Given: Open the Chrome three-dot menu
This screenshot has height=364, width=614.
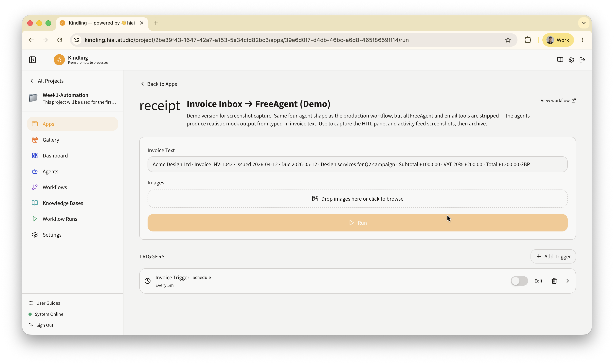Looking at the screenshot, I should click(x=583, y=40).
